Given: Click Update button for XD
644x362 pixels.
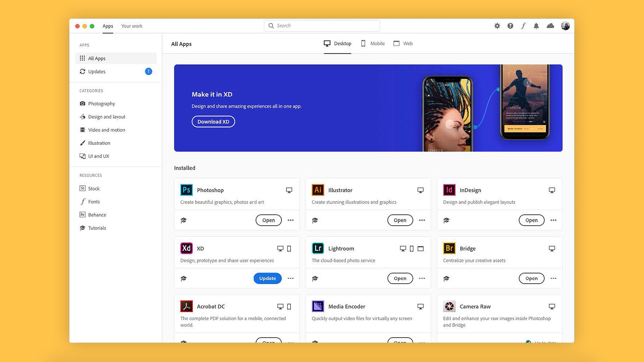Looking at the screenshot, I should [x=267, y=278].
